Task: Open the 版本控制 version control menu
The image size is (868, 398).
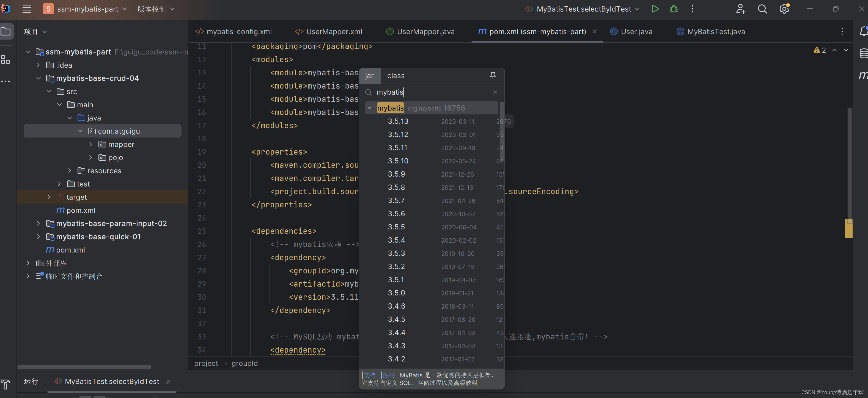Action: 156,9
